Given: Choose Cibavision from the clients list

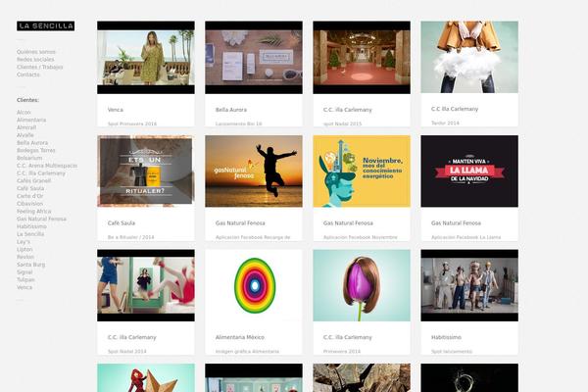Looking at the screenshot, I should (x=29, y=203).
